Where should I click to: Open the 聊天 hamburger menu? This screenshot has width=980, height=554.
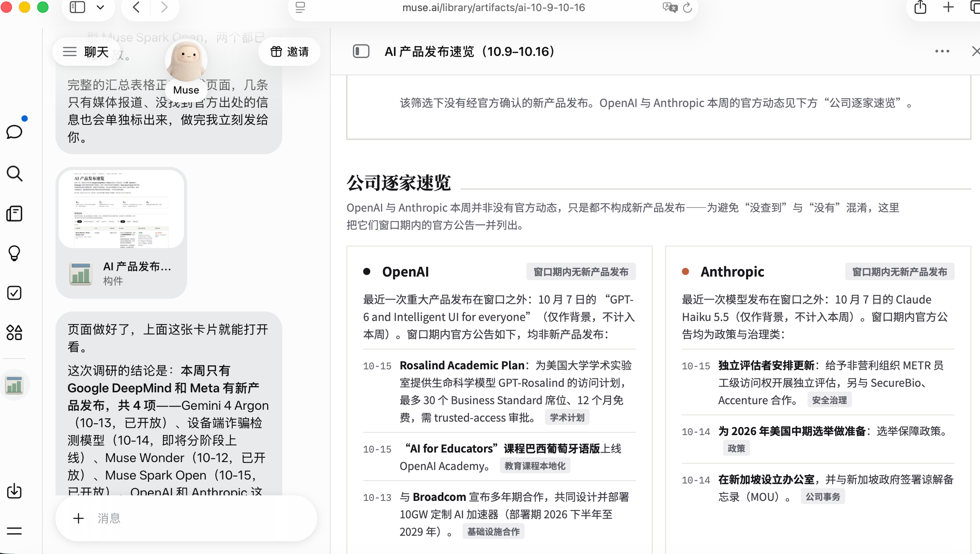(86, 52)
